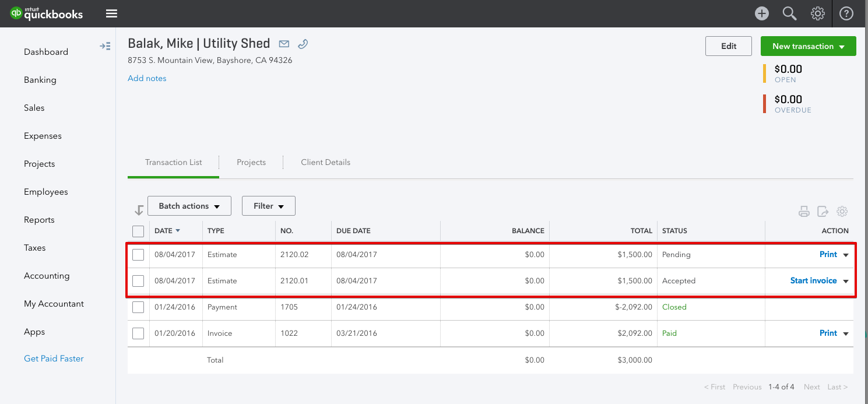This screenshot has height=404, width=868.
Task: Click the hamburger menu icon
Action: pos(111,13)
